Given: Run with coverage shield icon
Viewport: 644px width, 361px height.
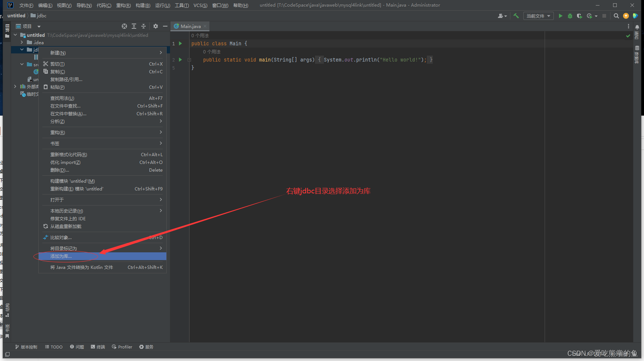Looking at the screenshot, I should [579, 16].
